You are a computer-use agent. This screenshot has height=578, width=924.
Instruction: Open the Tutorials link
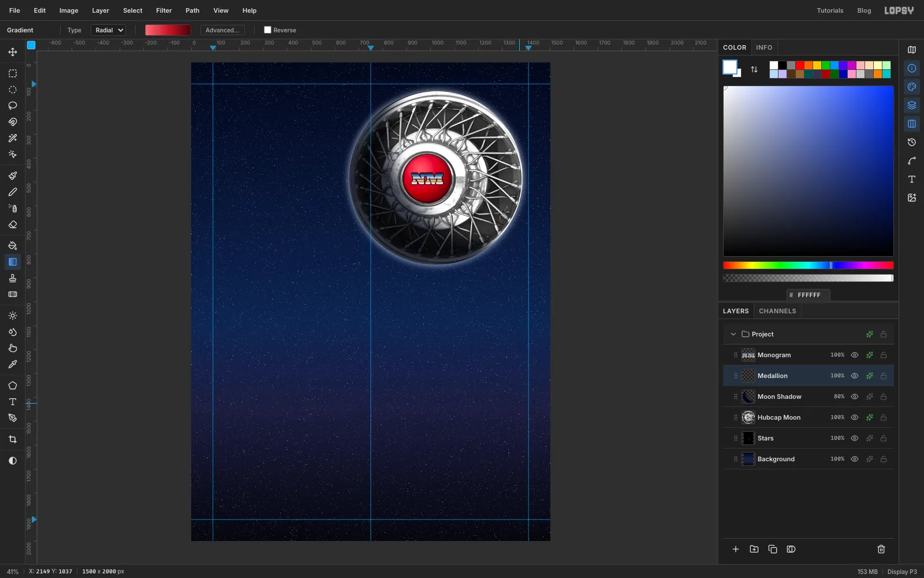click(830, 10)
